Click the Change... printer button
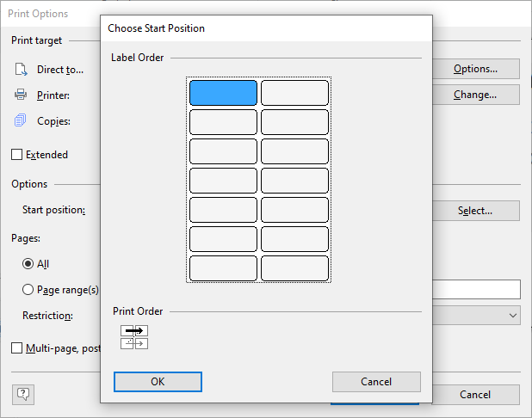Viewport: 532px width, 418px height. pos(476,95)
